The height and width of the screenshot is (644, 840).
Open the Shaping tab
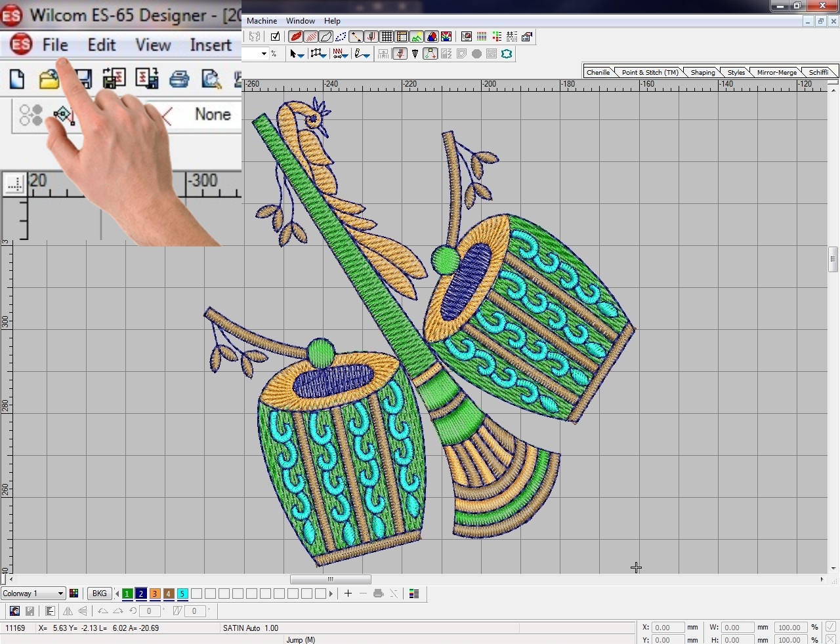pyautogui.click(x=702, y=72)
